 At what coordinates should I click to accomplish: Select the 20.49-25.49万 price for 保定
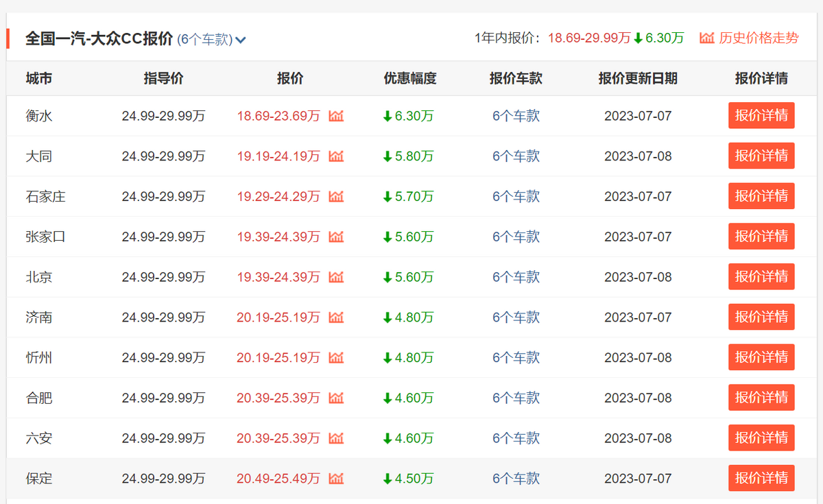point(278,479)
